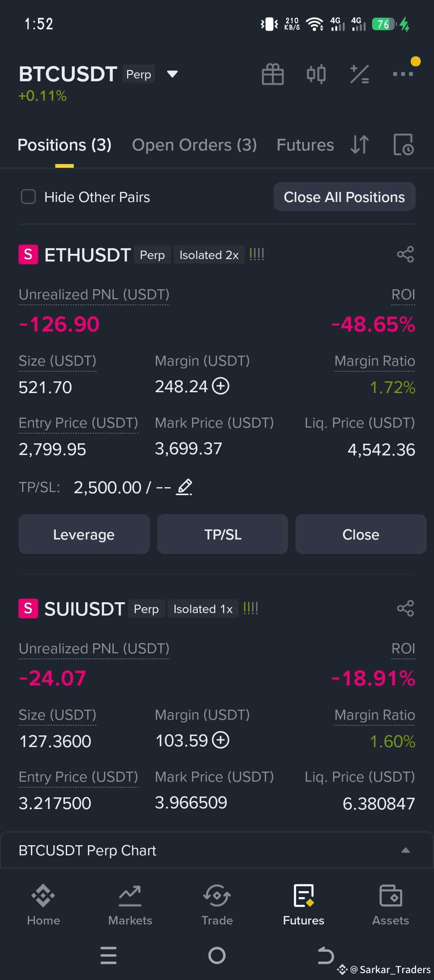Open the position sort arrows
This screenshot has height=980, width=434.
(x=360, y=145)
